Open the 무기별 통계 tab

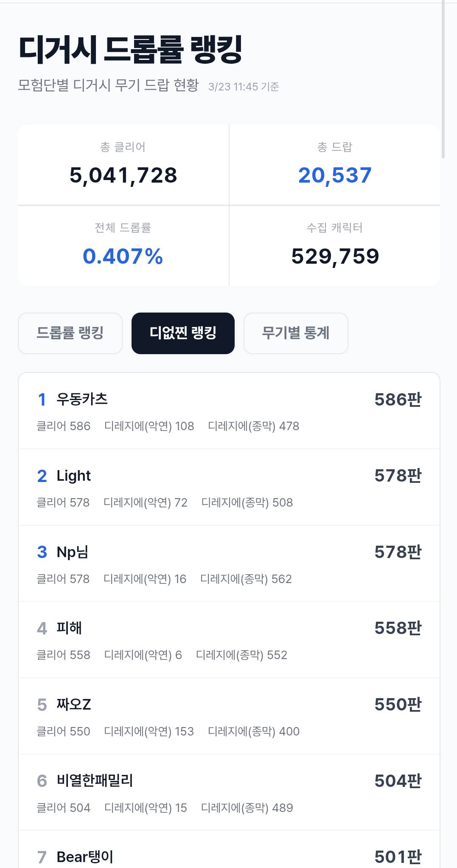click(x=296, y=333)
